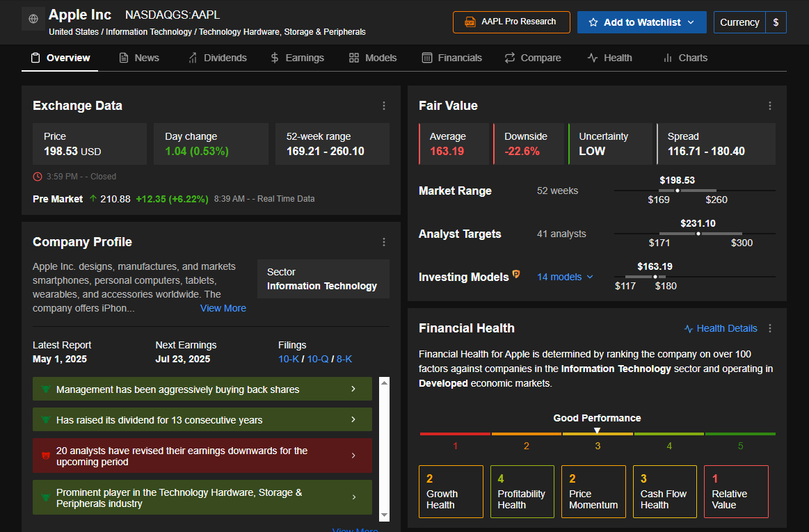Screen dimensions: 809x532
Task: Click the PDF icon in AAPL Pro Research
Action: coord(470,22)
